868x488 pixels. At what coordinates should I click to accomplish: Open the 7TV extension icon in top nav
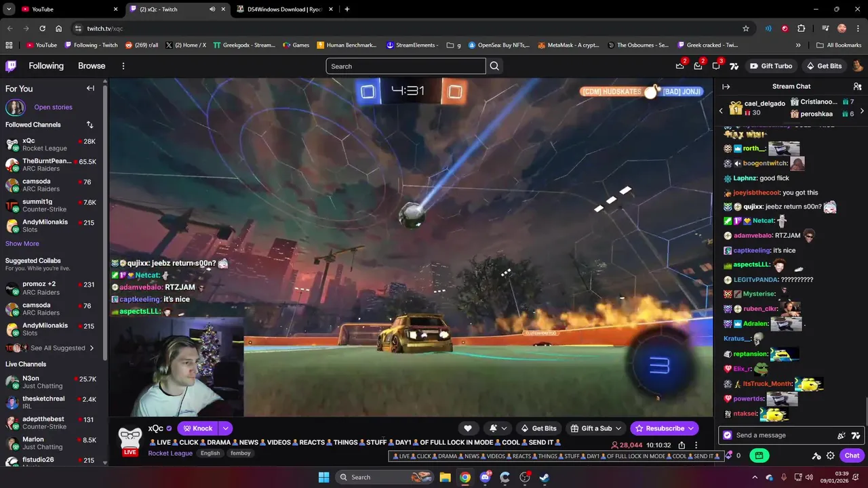click(x=734, y=66)
